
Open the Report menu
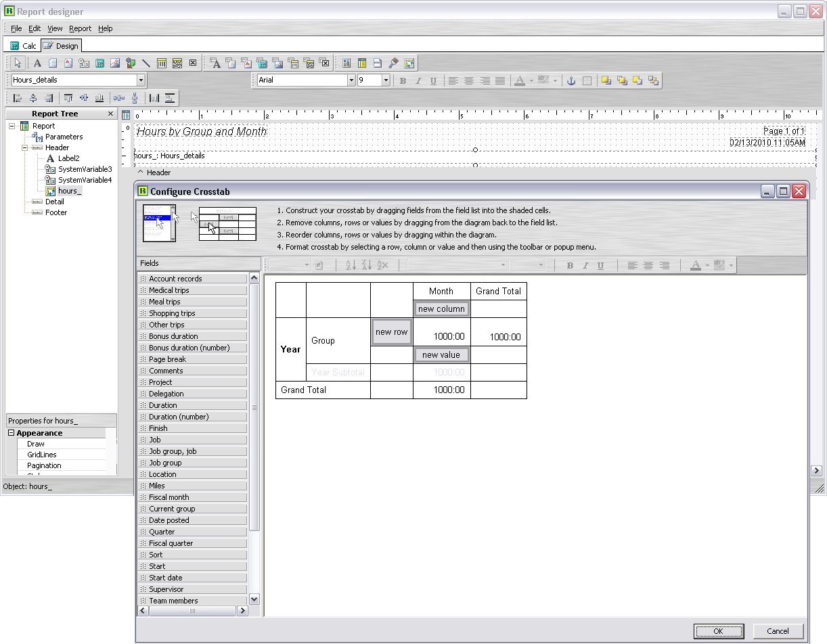pos(80,28)
